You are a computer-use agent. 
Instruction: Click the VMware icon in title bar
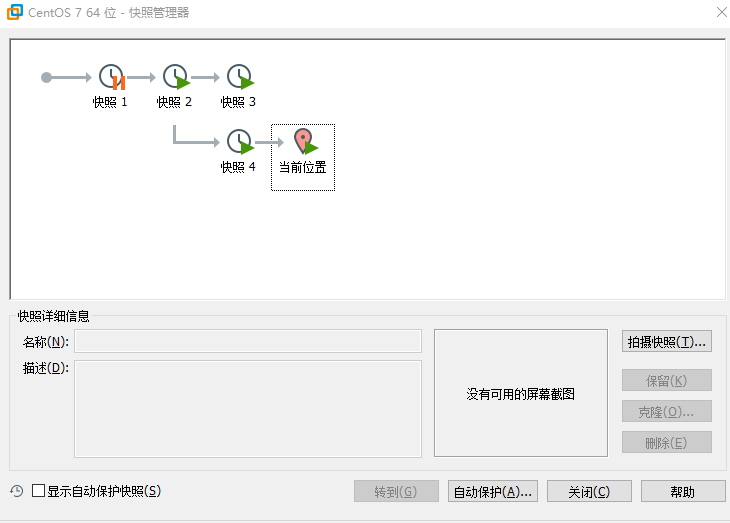(x=14, y=12)
